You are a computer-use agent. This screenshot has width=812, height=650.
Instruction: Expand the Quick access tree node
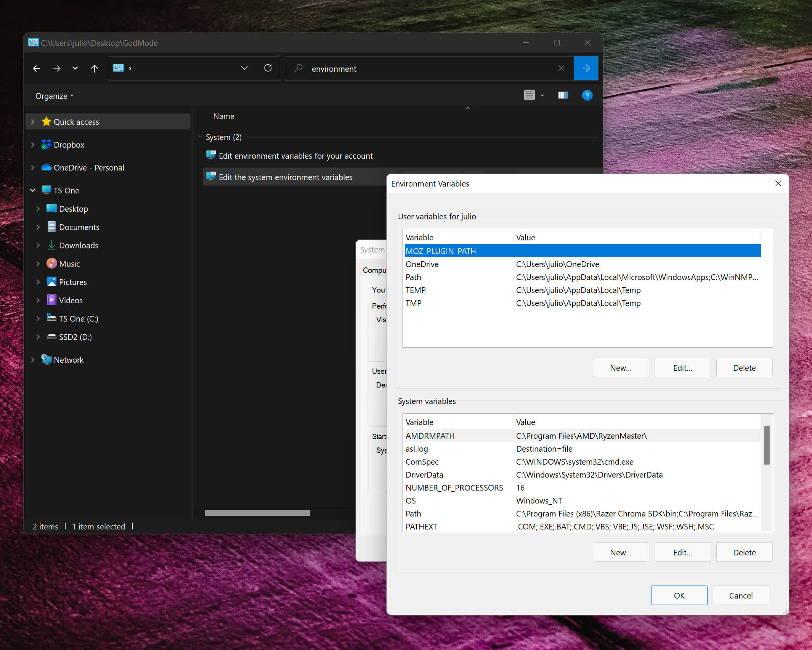(x=33, y=122)
